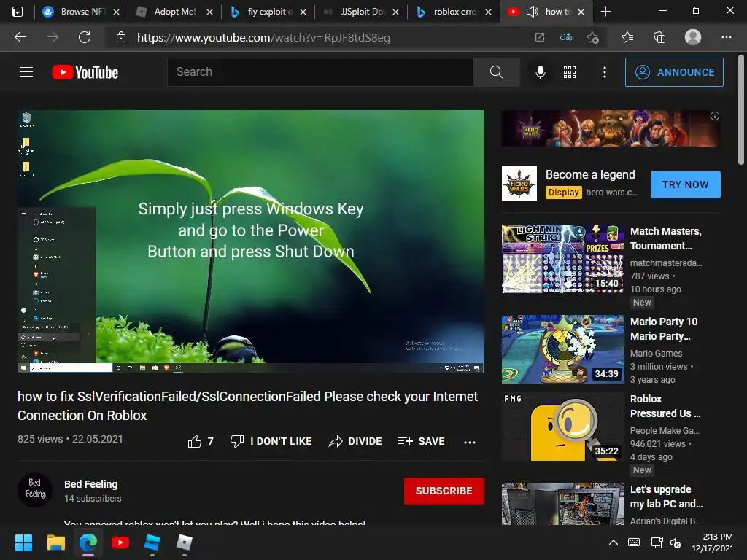Screen dimensions: 747x560
Task: Open the Match Masters video thumbnail
Action: click(563, 259)
